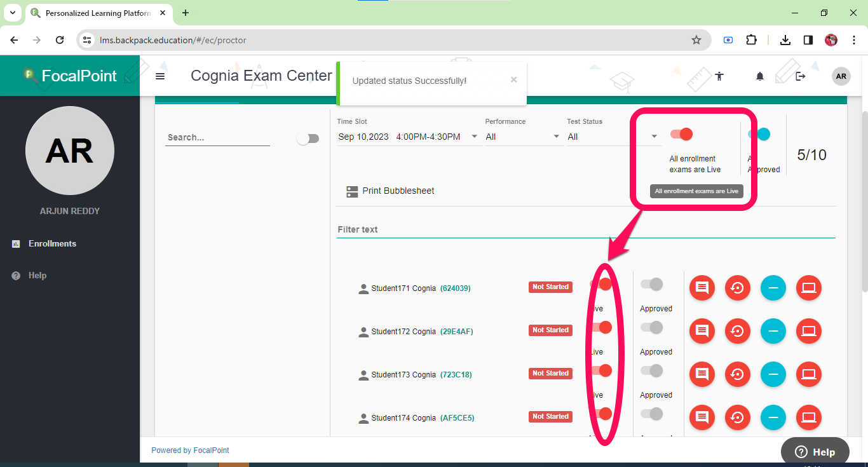Viewport: 868px width, 467px height.
Task: Click the Print Bubblesheet label
Action: pos(398,191)
